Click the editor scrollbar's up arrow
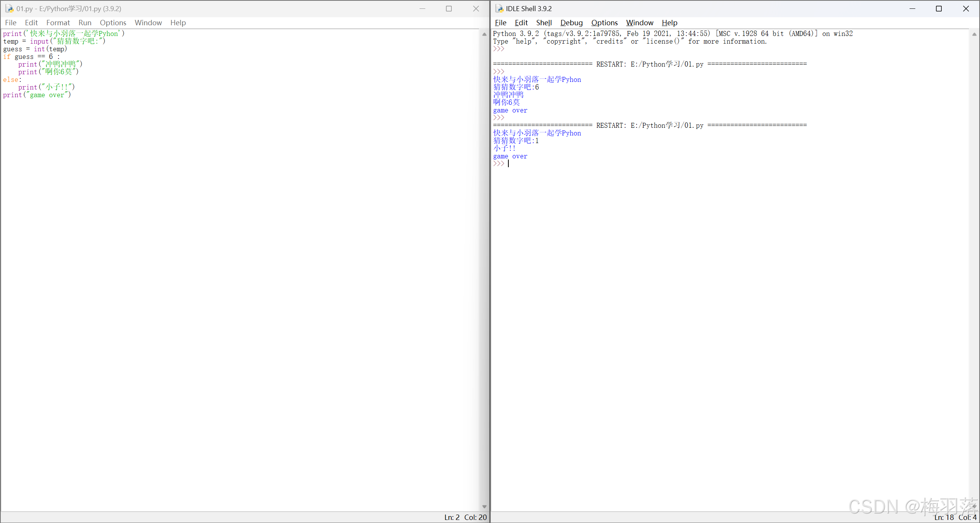This screenshot has width=980, height=523. point(484,34)
